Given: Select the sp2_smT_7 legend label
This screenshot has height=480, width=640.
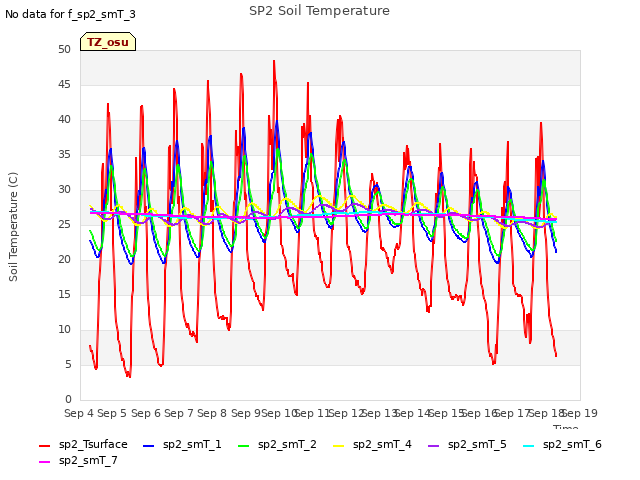Looking at the screenshot, I should 88,460.
